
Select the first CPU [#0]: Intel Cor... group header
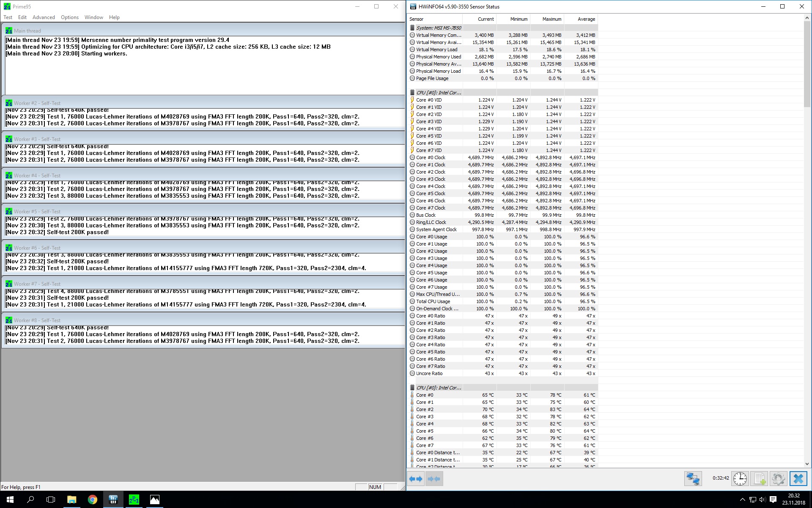point(502,93)
